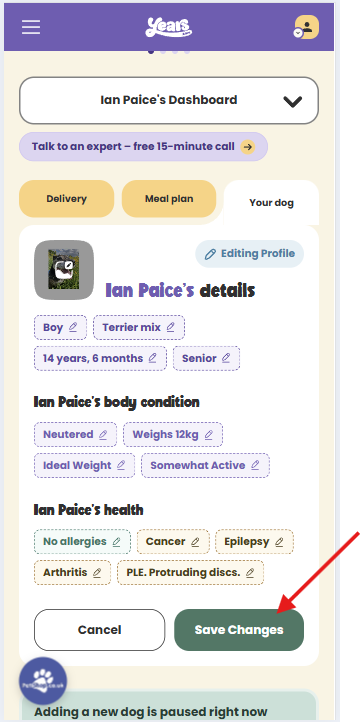
Task: Click the pencil icon on Senior tag
Action: pos(226,358)
